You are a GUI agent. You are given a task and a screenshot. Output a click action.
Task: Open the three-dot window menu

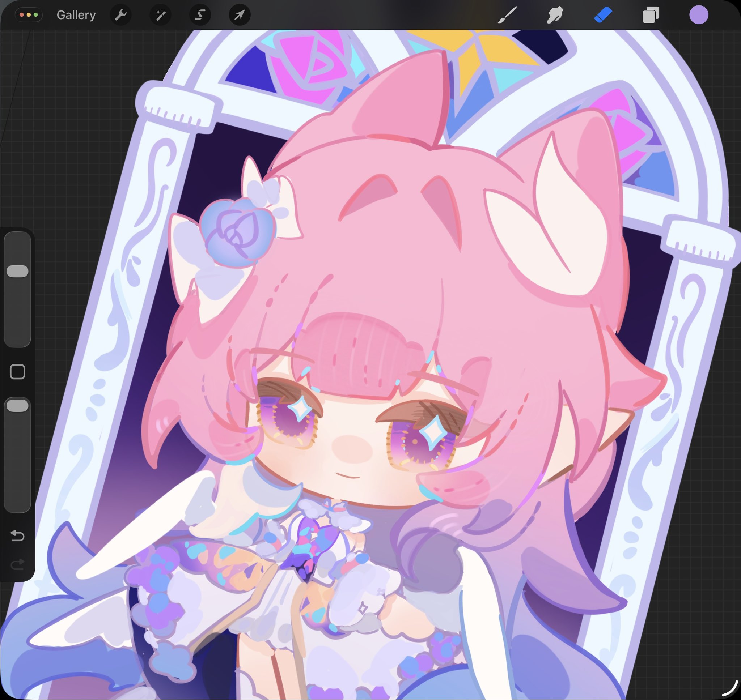29,15
